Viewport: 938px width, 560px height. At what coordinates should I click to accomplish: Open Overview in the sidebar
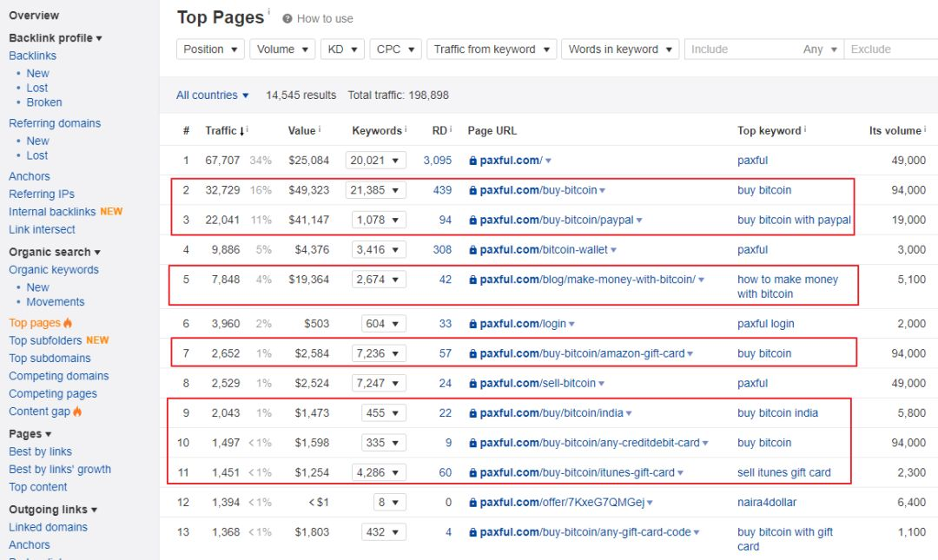pos(34,16)
